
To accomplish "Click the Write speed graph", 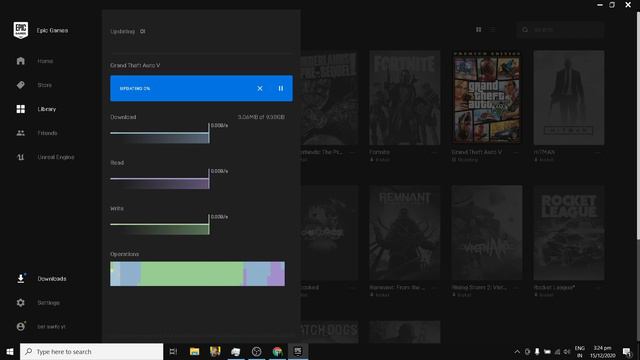I will pyautogui.click(x=160, y=225).
